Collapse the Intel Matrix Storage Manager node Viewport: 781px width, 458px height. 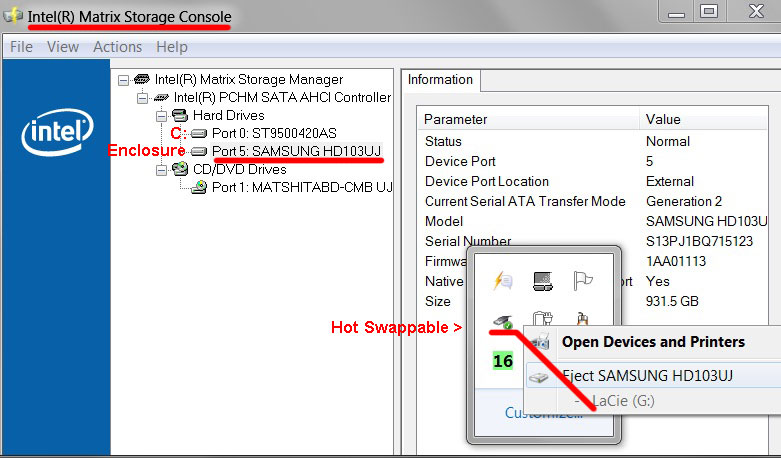click(124, 80)
